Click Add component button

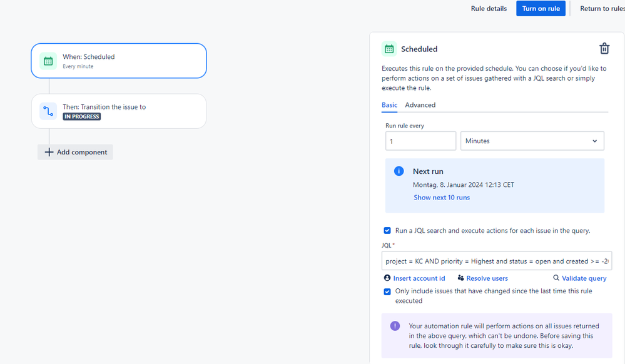pyautogui.click(x=75, y=153)
